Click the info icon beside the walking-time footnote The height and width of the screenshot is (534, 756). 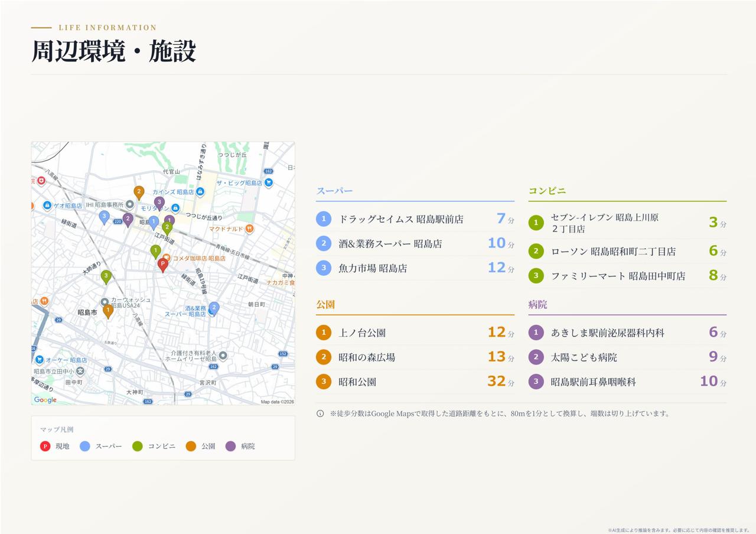[320, 413]
